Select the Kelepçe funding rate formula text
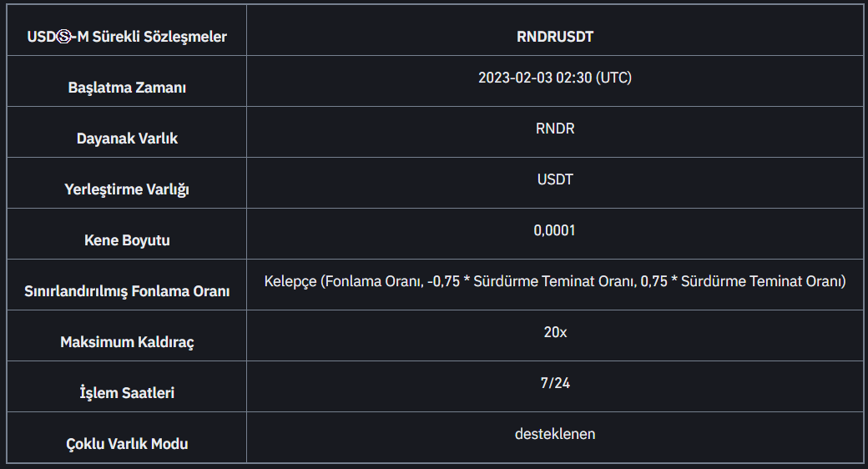868x469 pixels. pyautogui.click(x=555, y=281)
